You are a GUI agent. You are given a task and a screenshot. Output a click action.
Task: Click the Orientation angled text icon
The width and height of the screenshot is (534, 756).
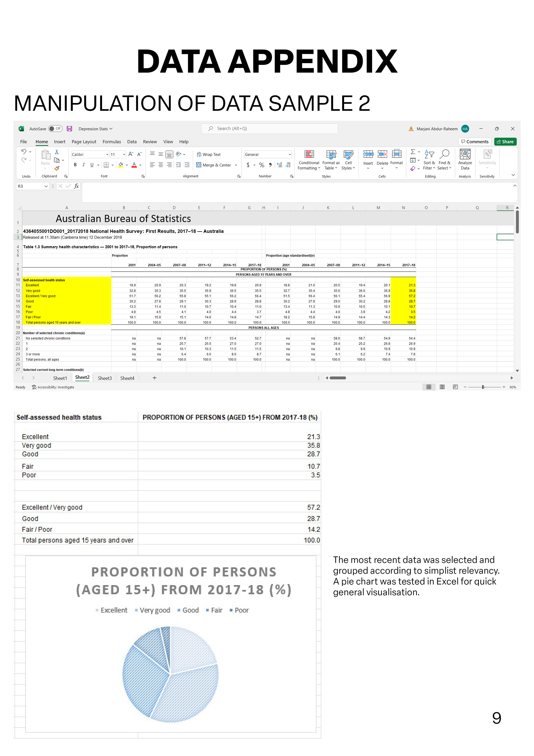(179, 154)
